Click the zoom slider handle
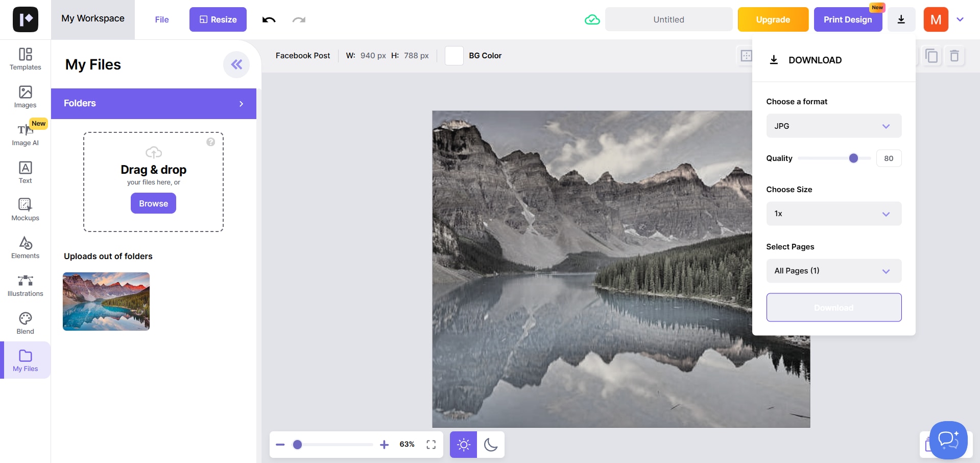The image size is (980, 463). 297,445
